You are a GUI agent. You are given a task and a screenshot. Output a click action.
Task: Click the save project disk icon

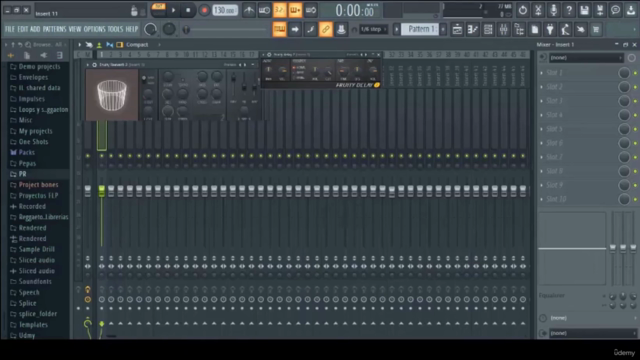584,10
